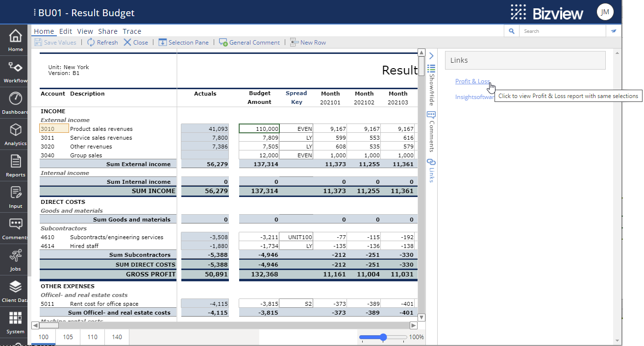The width and height of the screenshot is (644, 346).
Task: Select account number 3010 cell
Action: pyautogui.click(x=54, y=129)
